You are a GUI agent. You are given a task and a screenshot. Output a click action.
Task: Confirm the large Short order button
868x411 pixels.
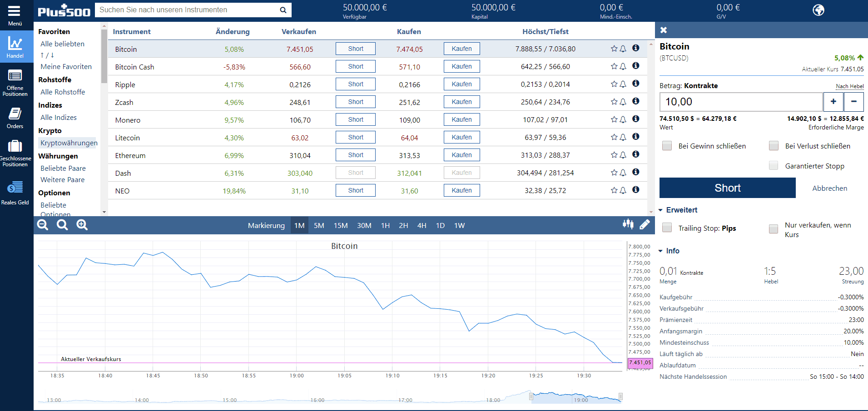coord(727,188)
